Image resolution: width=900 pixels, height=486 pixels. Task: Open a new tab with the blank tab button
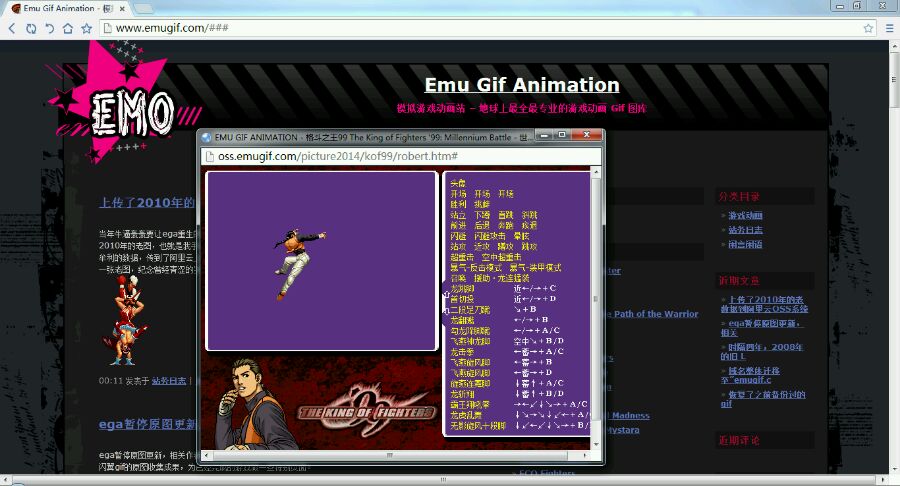point(143,9)
